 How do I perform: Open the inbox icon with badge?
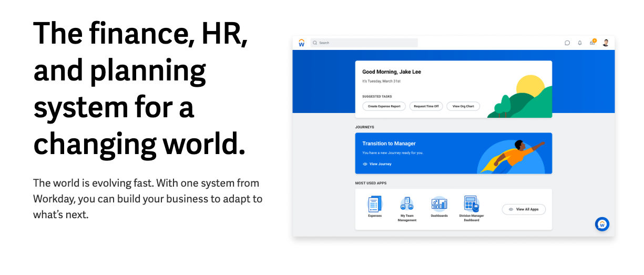[593, 43]
